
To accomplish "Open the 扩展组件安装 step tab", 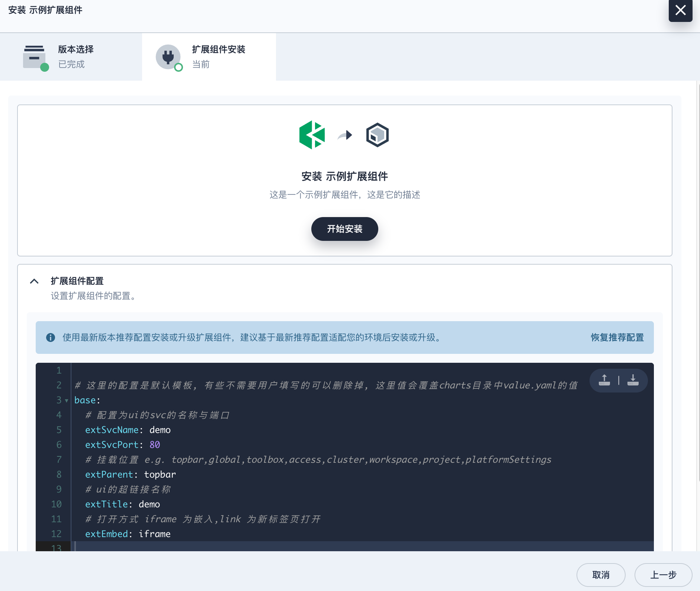I will pos(209,57).
